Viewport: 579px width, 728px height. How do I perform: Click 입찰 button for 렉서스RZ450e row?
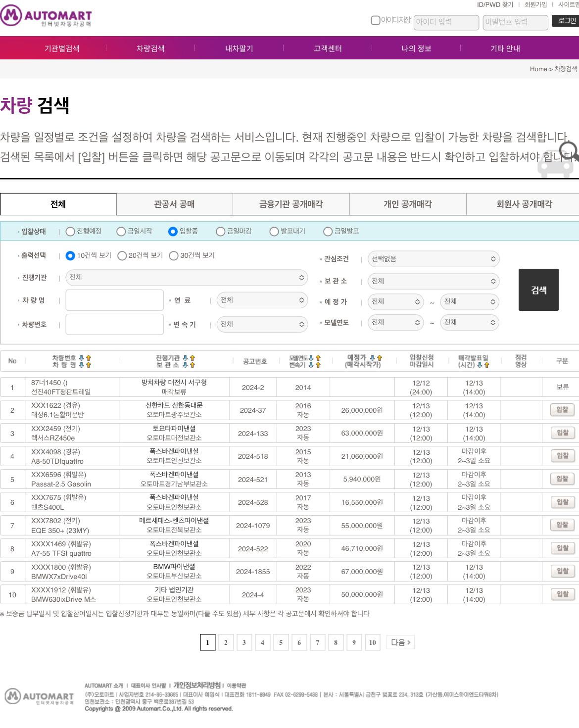[x=562, y=433]
